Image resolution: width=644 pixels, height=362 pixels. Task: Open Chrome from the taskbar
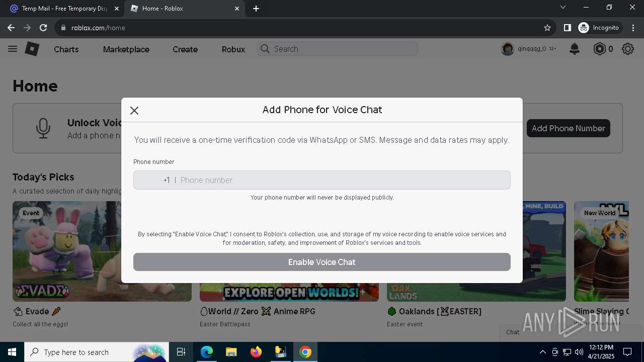tap(305, 352)
